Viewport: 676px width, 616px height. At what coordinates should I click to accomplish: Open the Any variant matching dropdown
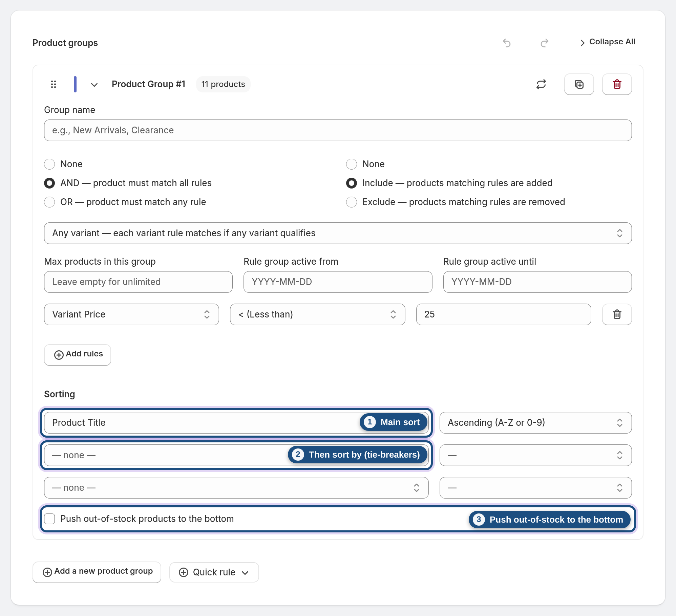pos(338,233)
